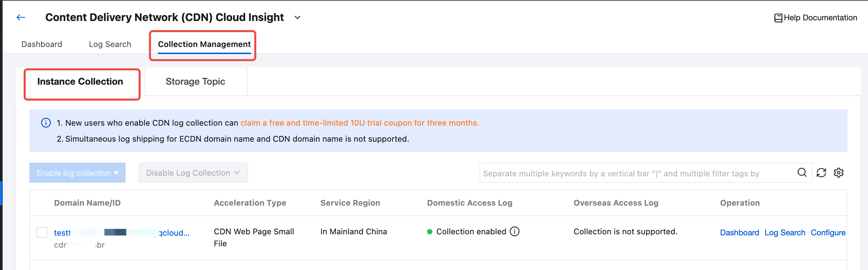Switch to the Log Search tab

[x=110, y=44]
